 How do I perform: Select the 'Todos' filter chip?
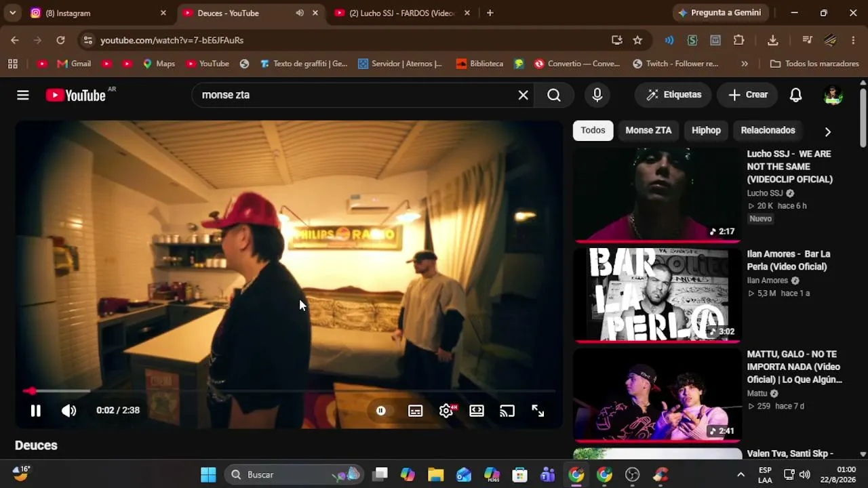pyautogui.click(x=593, y=130)
